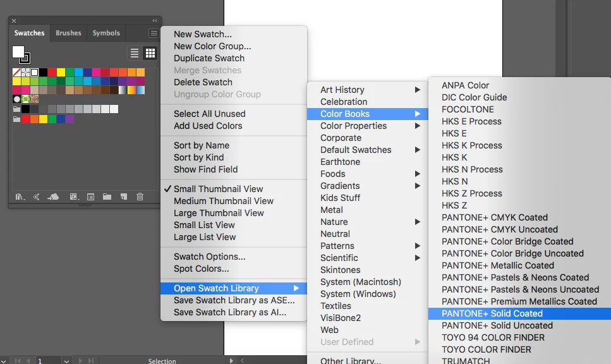Expand the Gradients submenu
611x364 pixels.
click(x=368, y=186)
